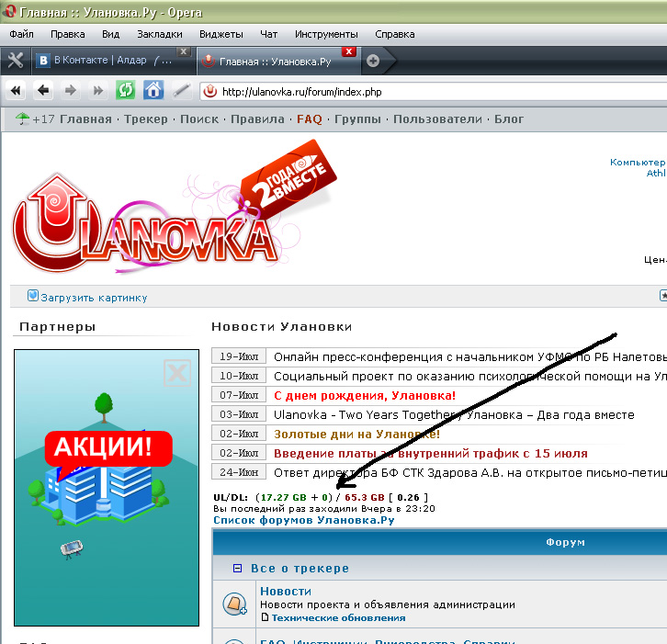This screenshot has height=644, width=667.
Task: Click 'Загрузить картинку' link
Action: (x=94, y=298)
